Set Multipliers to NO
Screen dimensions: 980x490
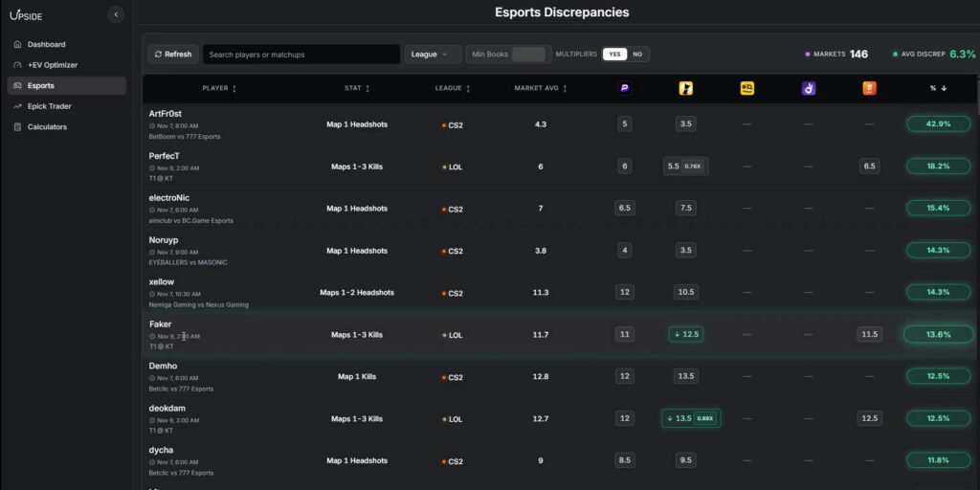click(x=637, y=55)
